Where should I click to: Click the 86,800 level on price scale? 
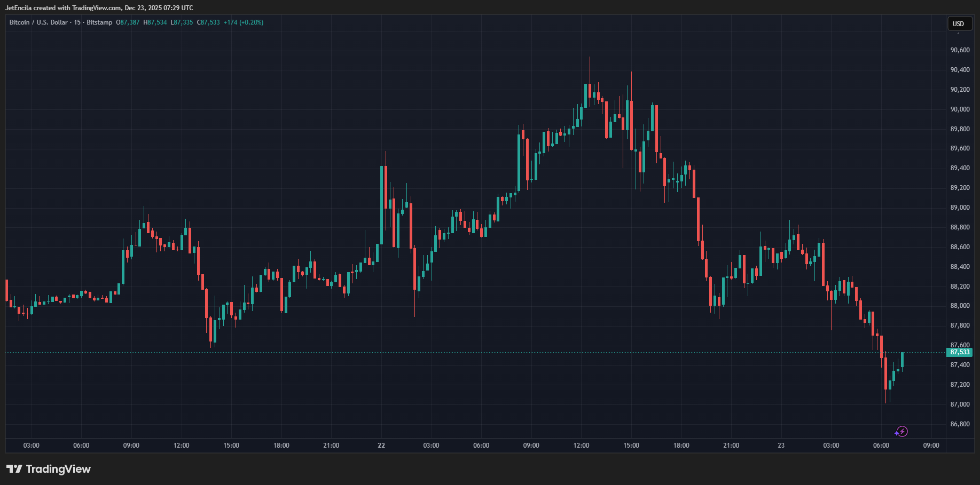(960, 424)
